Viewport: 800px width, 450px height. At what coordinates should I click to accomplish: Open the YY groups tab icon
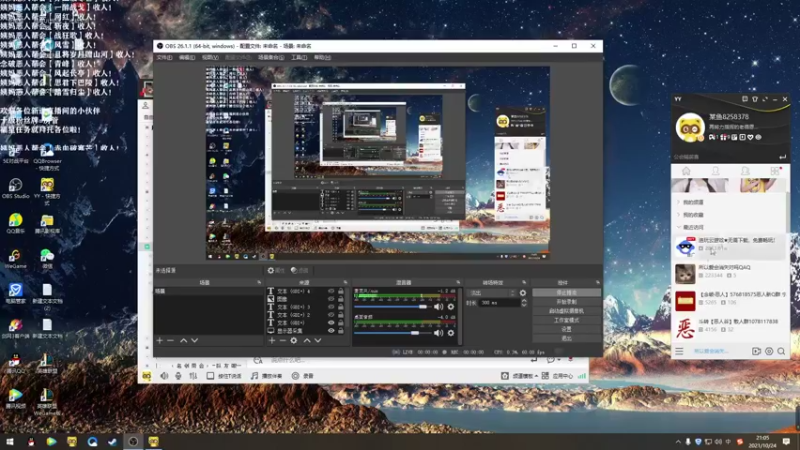(x=745, y=171)
